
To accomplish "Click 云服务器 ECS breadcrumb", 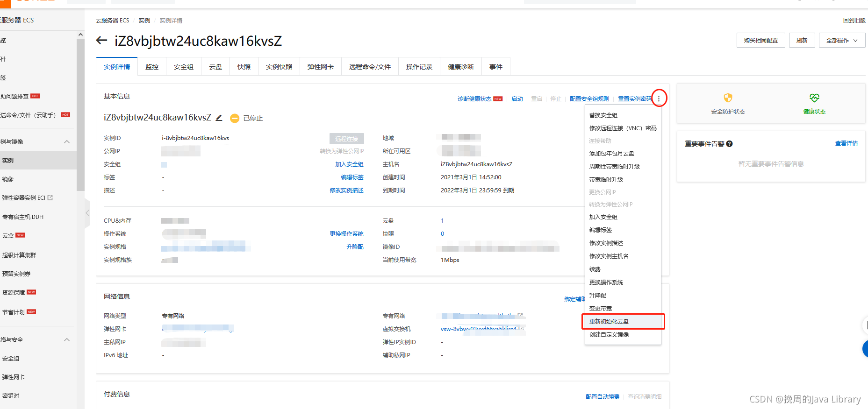I will pyautogui.click(x=113, y=21).
